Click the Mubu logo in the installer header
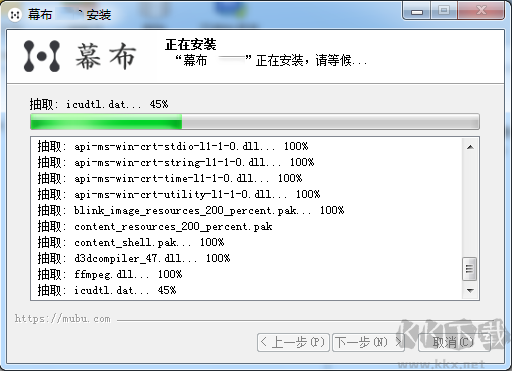Viewport: 512px width, 371px height. point(80,56)
